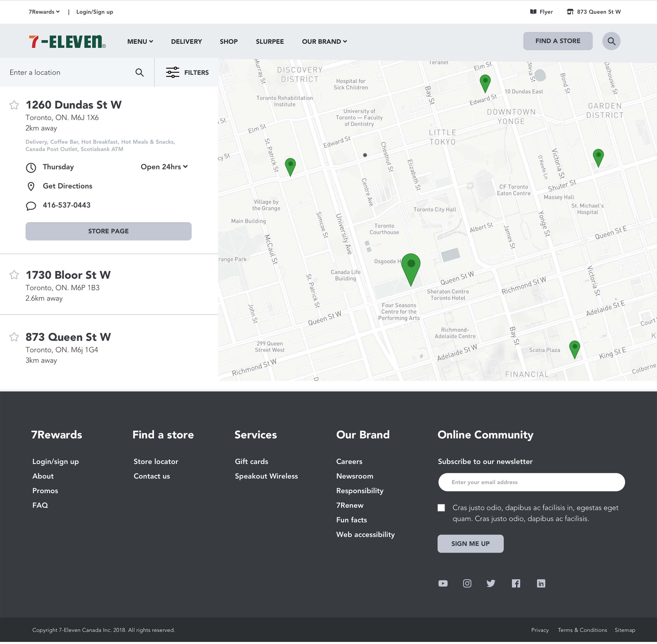
Task: Favorite the 1730 Bloor St W store
Action: click(x=14, y=275)
